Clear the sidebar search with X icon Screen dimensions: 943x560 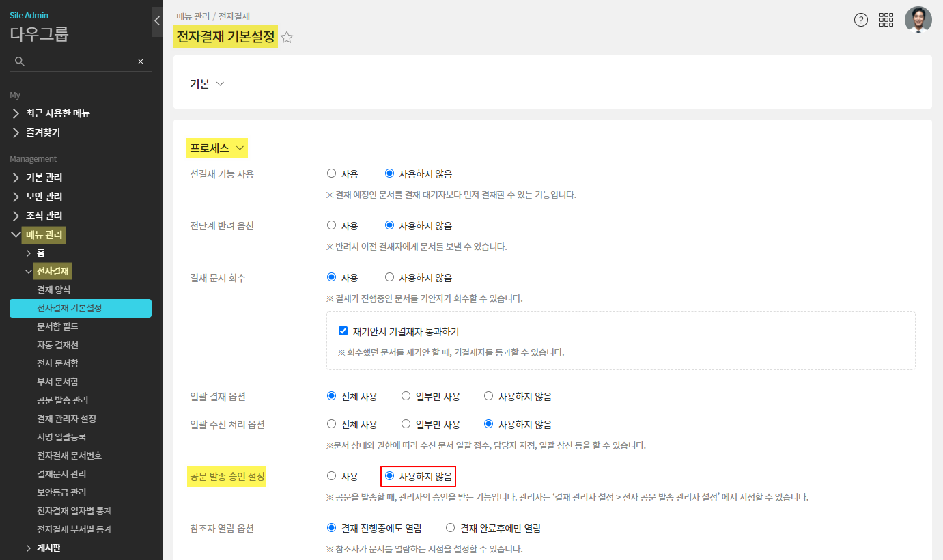point(141,61)
